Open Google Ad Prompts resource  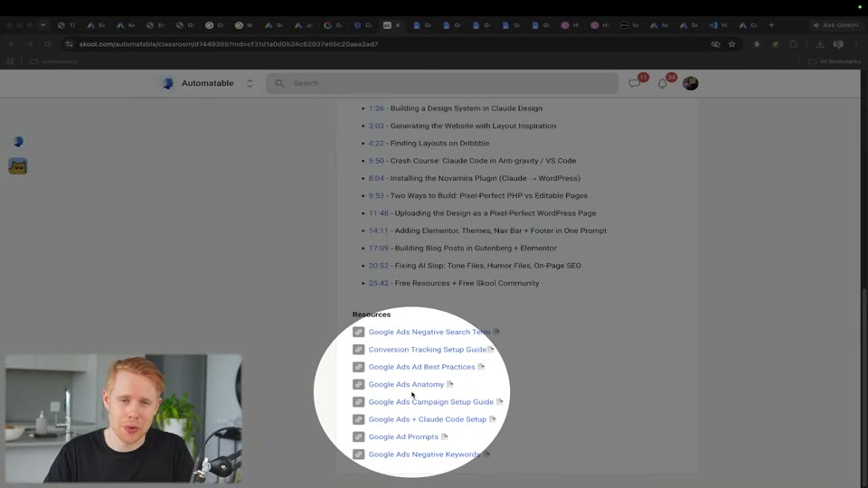click(x=403, y=437)
